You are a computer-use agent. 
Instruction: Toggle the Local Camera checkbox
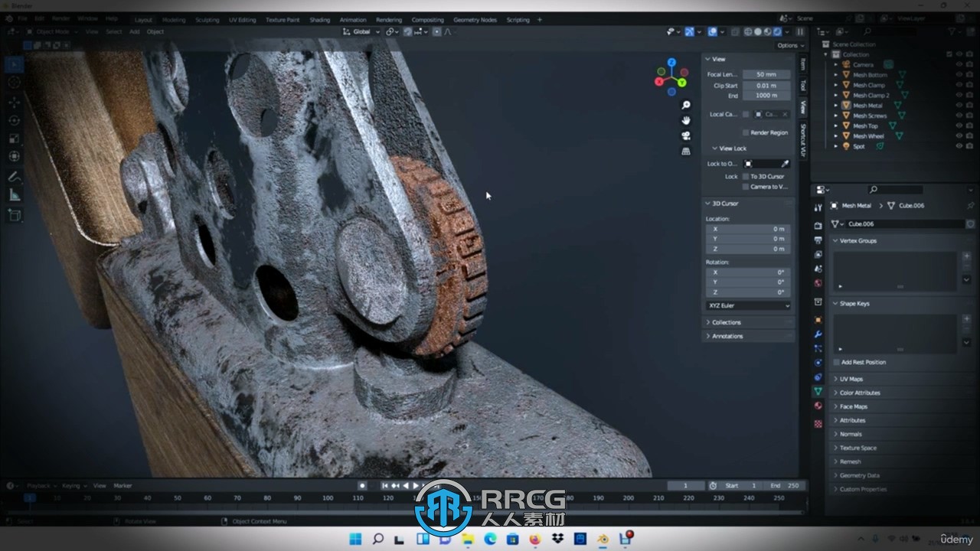[x=746, y=114]
